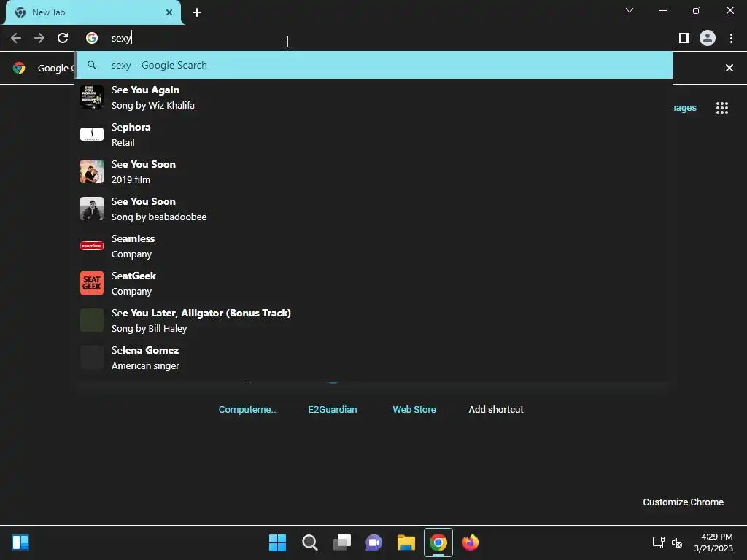Open the side panel icon
Viewport: 747px width, 560px height.
pos(684,38)
